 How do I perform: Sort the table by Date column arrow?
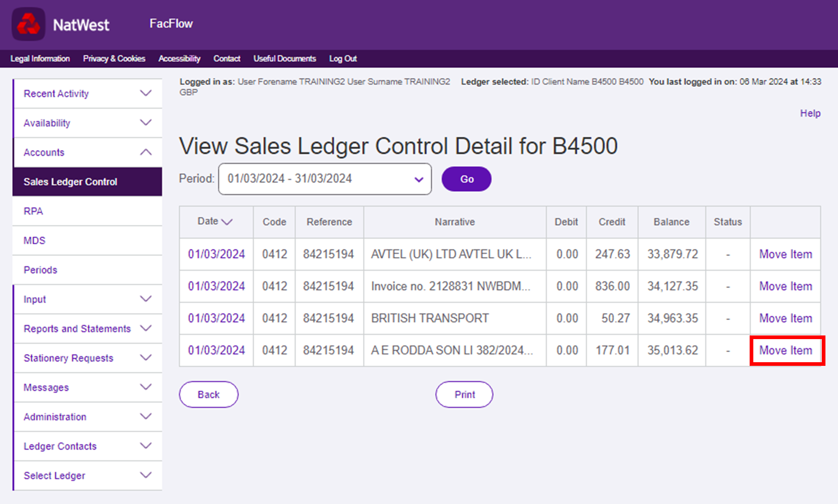coord(227,222)
